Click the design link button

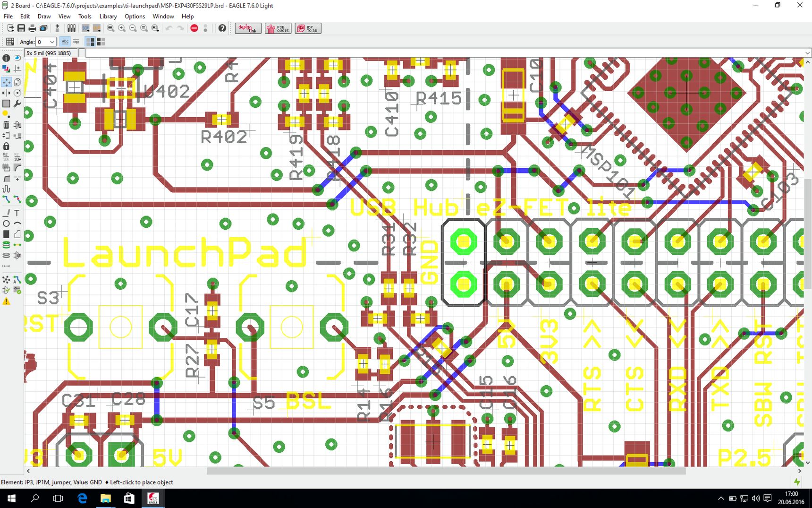(248, 28)
